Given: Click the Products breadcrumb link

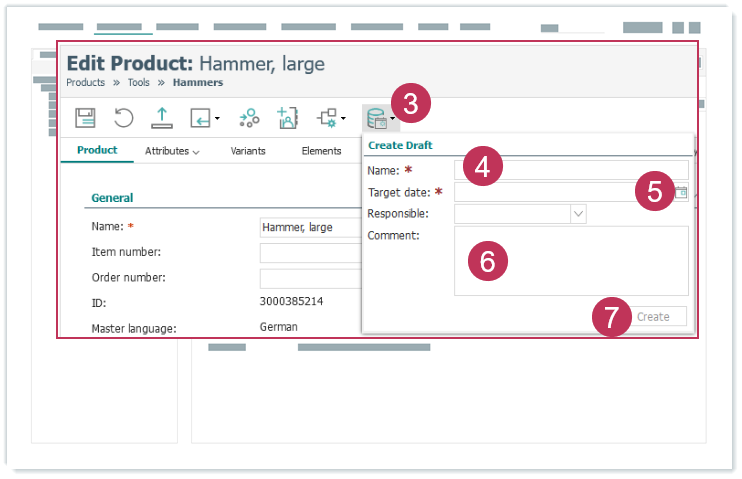Looking at the screenshot, I should point(85,82).
